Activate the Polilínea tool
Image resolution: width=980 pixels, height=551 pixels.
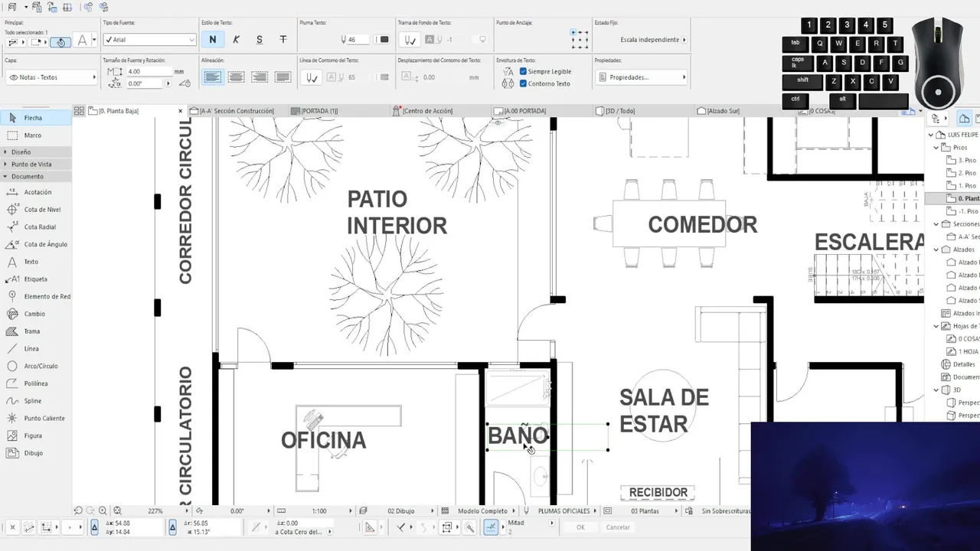35,383
